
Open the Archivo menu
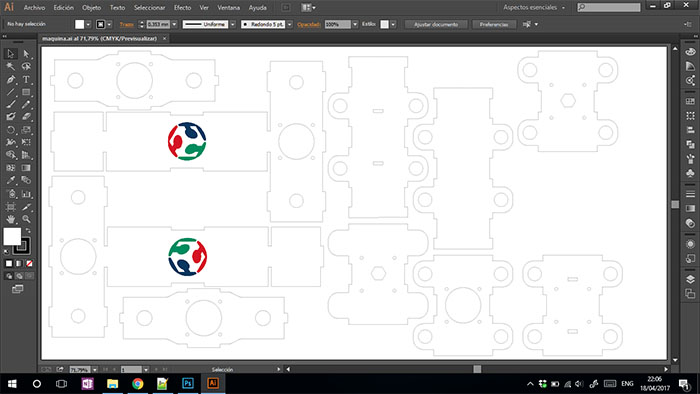[x=34, y=8]
